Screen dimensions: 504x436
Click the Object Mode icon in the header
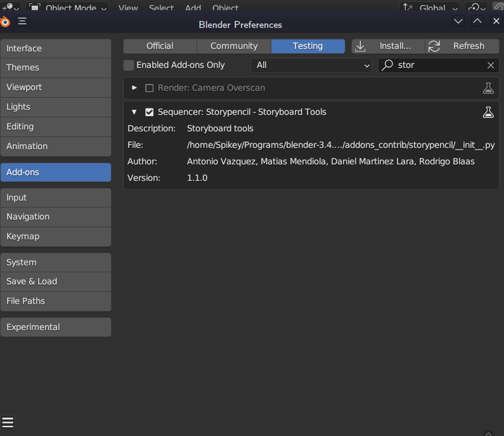pyautogui.click(x=34, y=7)
